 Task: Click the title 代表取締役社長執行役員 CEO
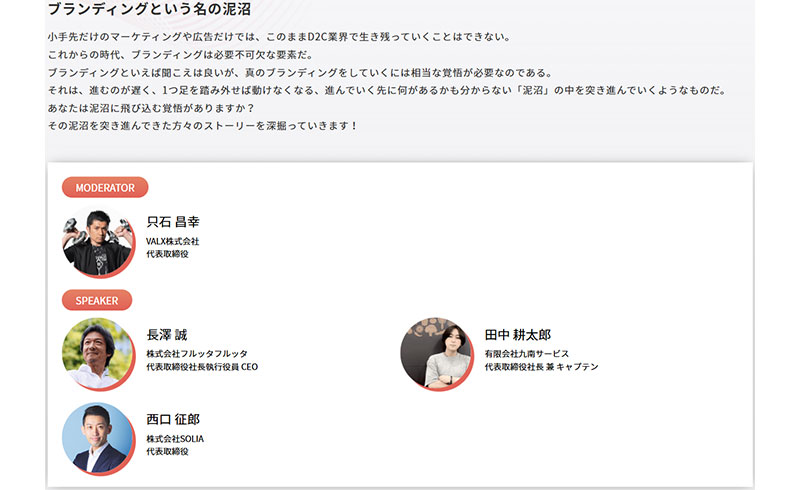[202, 366]
